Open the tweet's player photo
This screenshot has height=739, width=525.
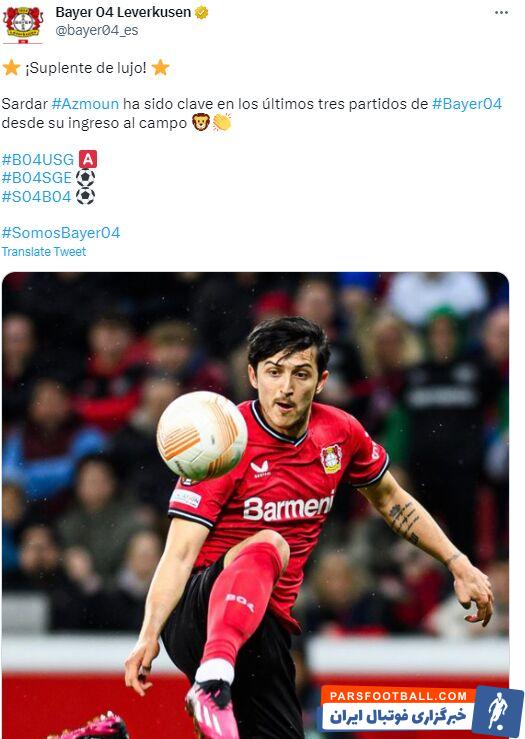click(255, 505)
